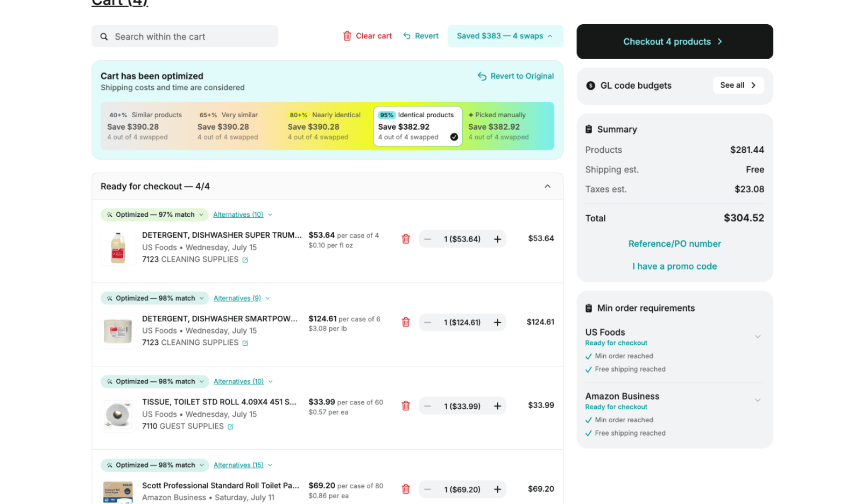Click Scott Professional Standard Roll Toilet Pa... title

pos(221,485)
